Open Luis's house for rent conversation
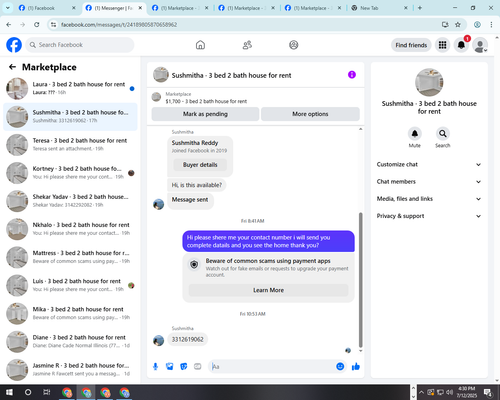 click(70, 285)
